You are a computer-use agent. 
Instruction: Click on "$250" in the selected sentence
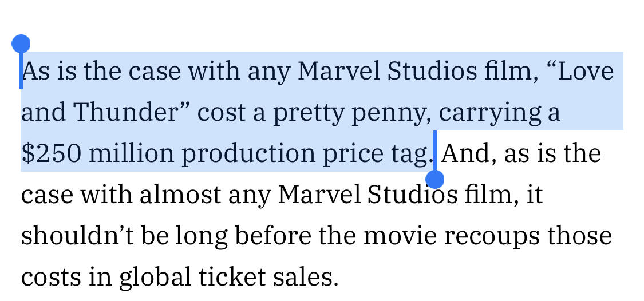[50, 154]
